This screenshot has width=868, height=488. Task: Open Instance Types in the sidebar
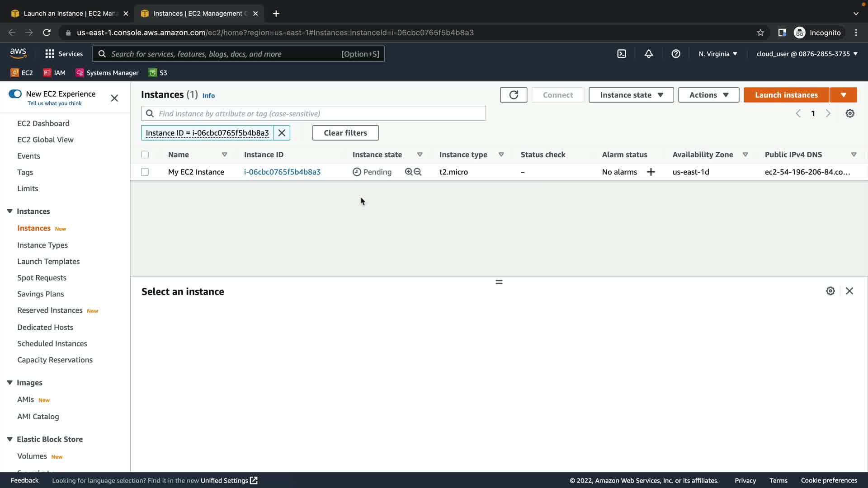42,245
